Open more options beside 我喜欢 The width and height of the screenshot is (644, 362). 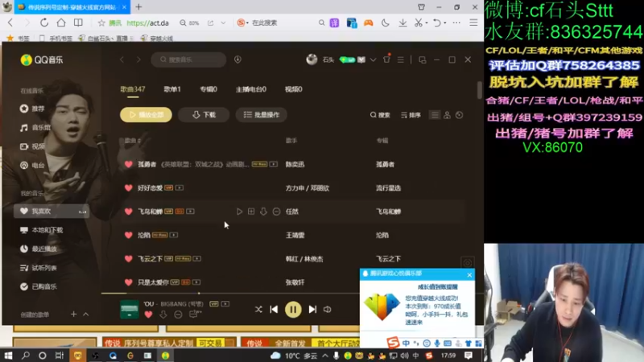83,212
